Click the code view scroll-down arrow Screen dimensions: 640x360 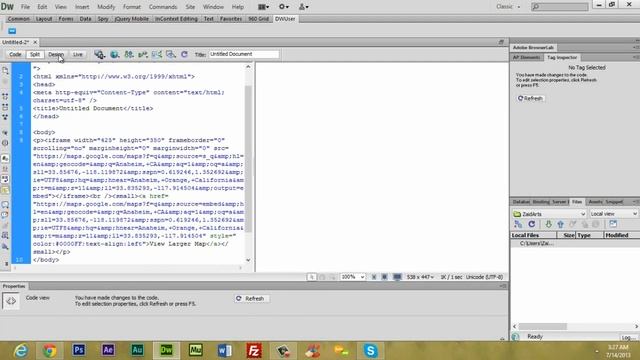(x=248, y=260)
